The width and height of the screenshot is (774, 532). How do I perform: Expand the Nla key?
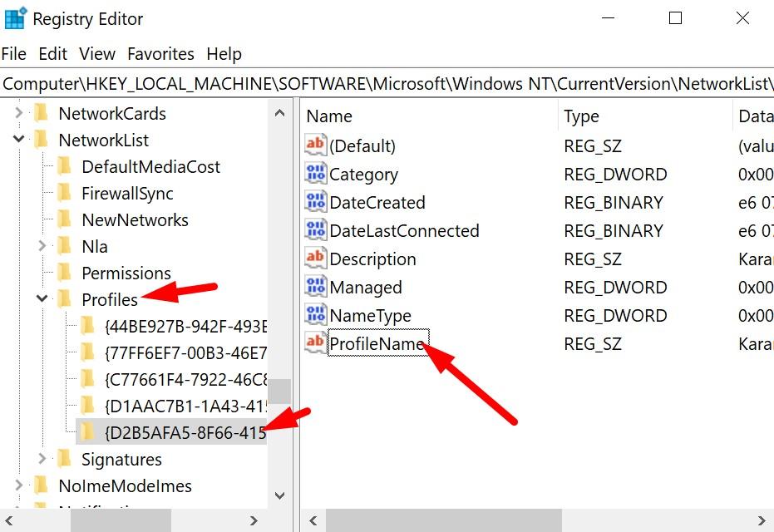[x=42, y=246]
